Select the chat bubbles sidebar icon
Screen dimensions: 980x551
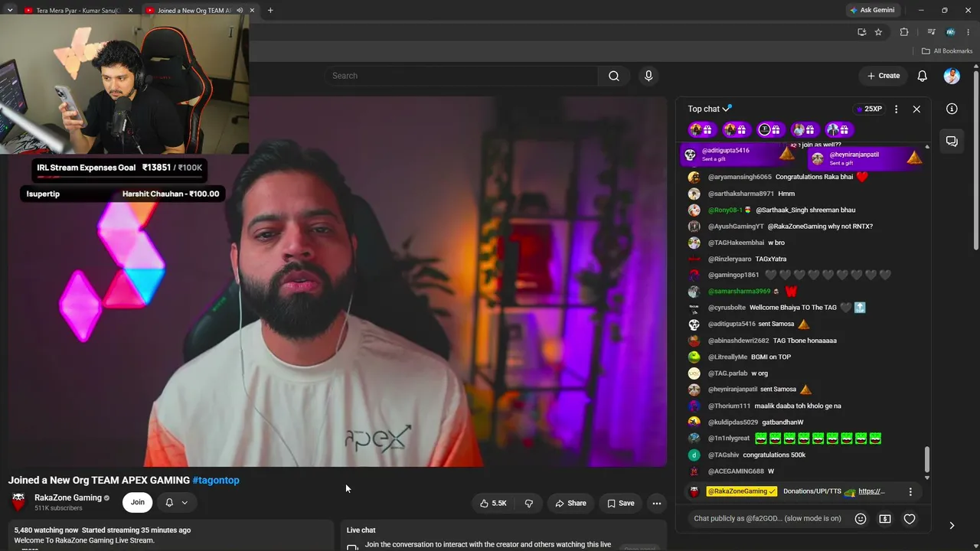(952, 142)
